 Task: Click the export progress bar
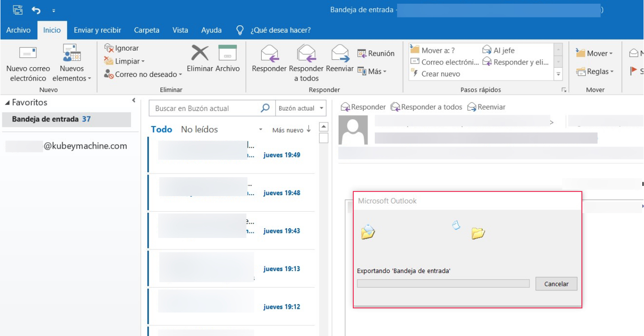(x=443, y=284)
